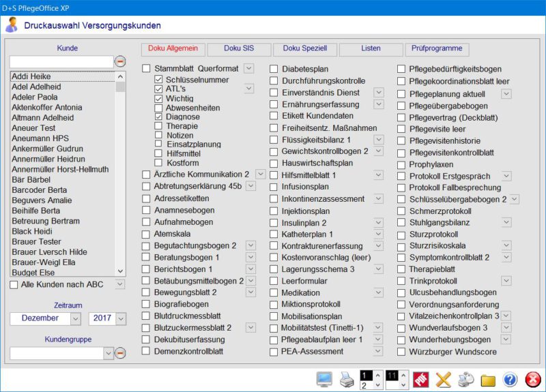This screenshot has height=392, width=546.
Task: Open the yellow folder icon
Action: [x=488, y=380]
